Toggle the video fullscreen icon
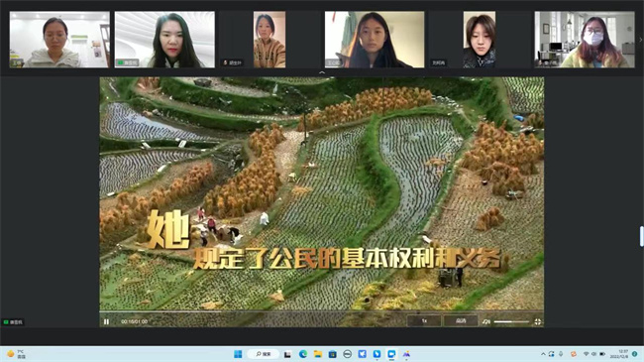 coord(538,321)
